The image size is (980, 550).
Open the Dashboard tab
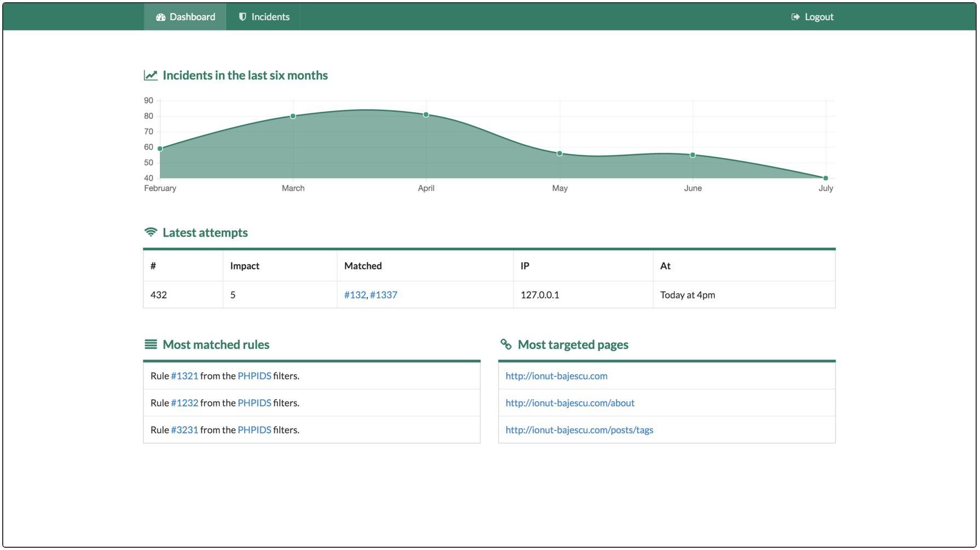point(185,17)
